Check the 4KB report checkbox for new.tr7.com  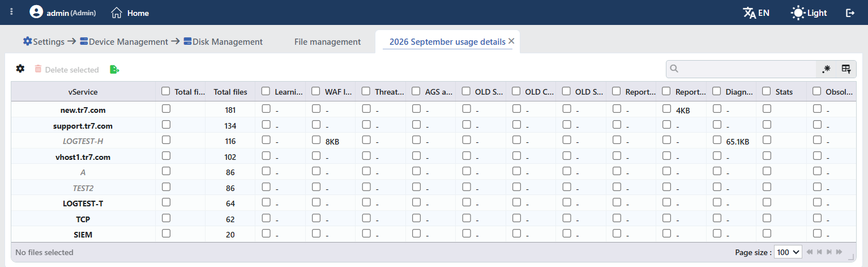tap(666, 109)
